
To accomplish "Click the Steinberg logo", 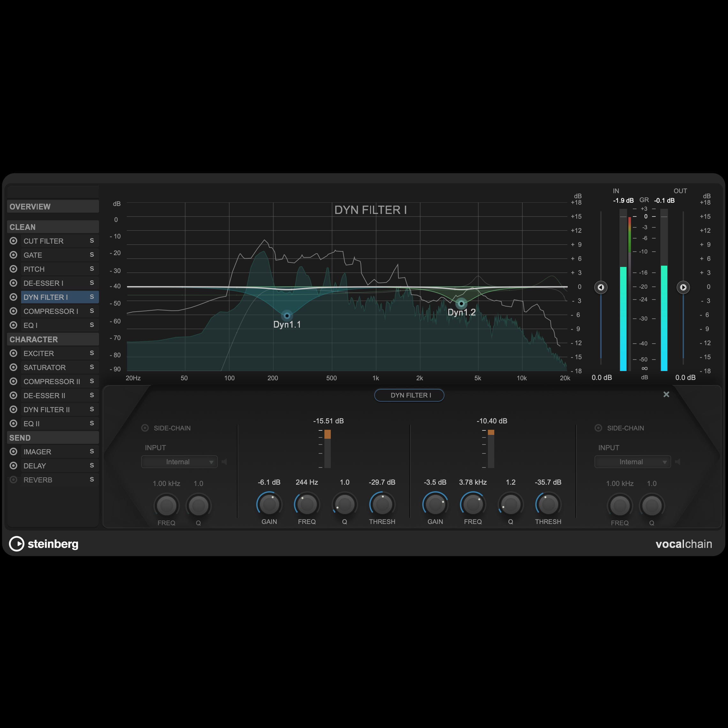I will [x=44, y=544].
